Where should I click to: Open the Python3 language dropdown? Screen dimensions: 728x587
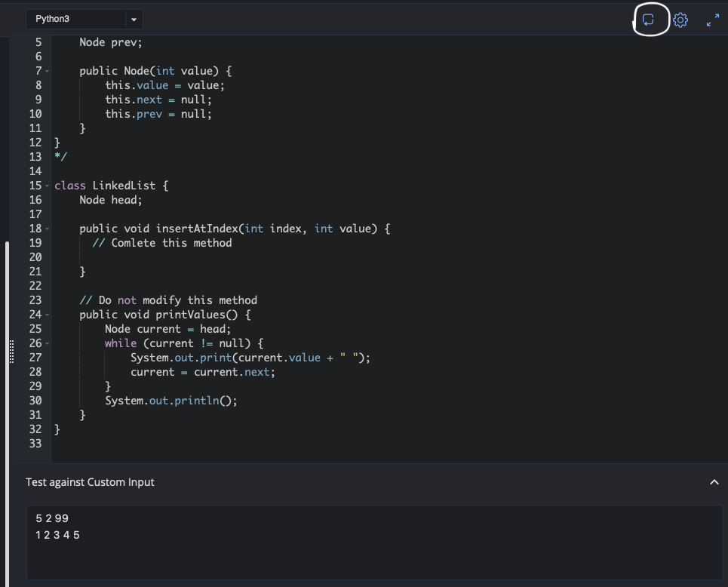[x=84, y=19]
